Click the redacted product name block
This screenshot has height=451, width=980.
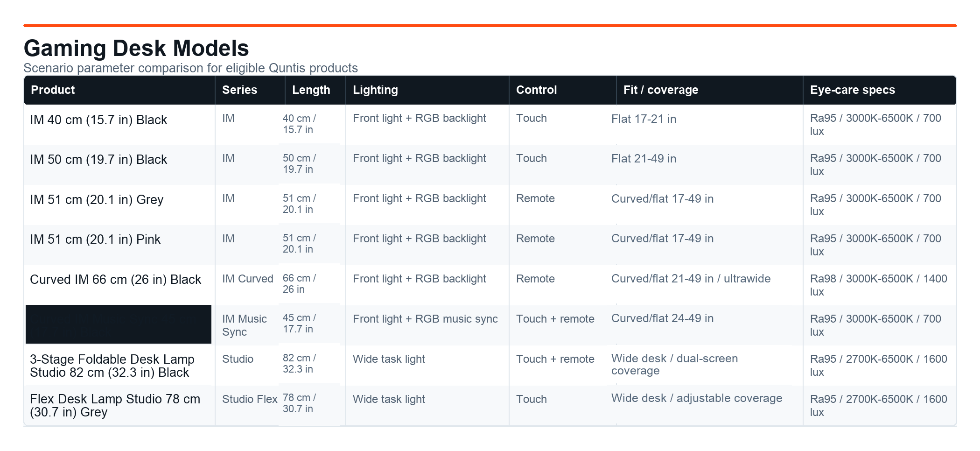[119, 324]
